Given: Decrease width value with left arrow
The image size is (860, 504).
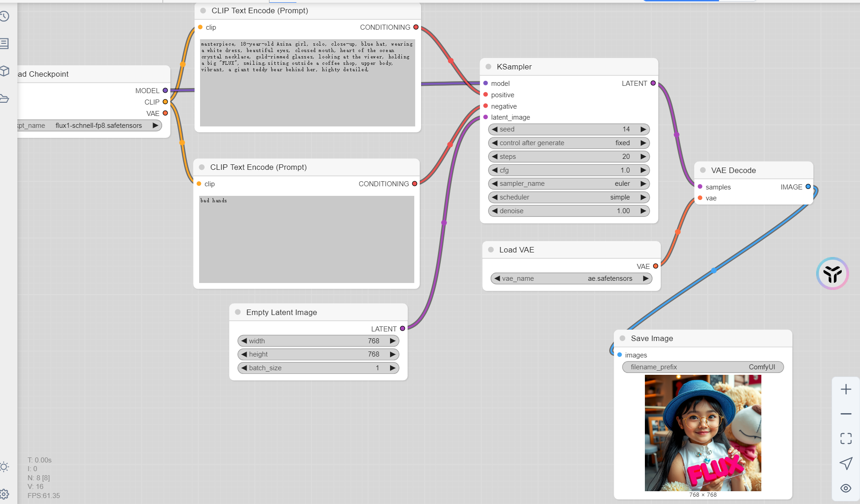Looking at the screenshot, I should 244,341.
